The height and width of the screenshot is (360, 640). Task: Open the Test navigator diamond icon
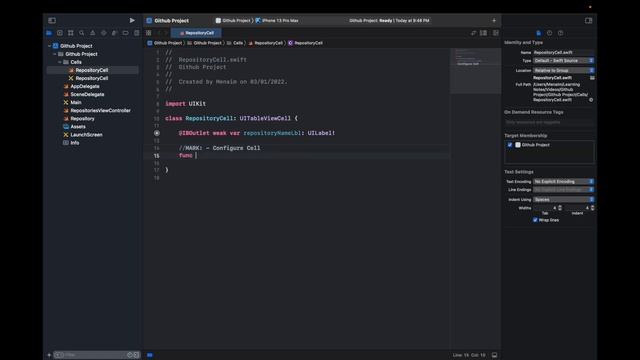(x=104, y=33)
